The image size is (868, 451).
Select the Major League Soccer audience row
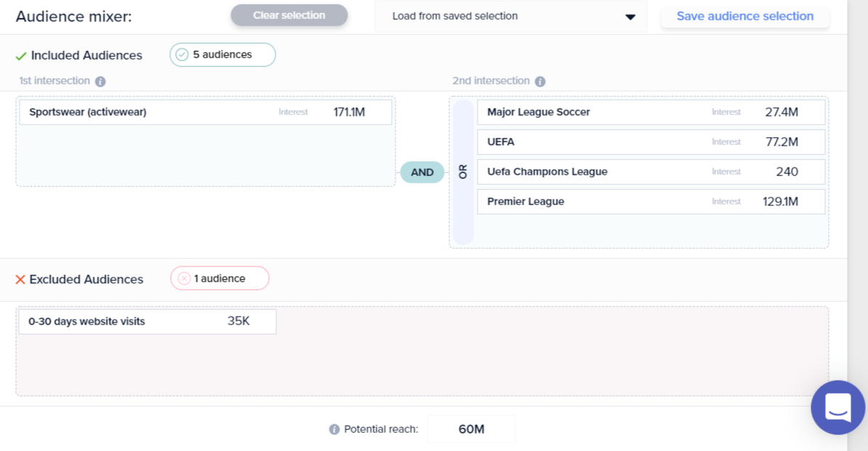tap(651, 112)
